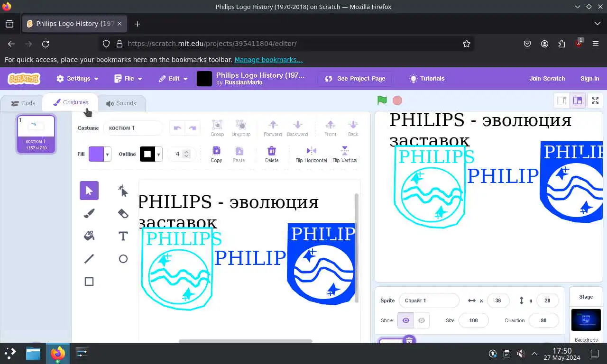
Task: Switch to small stage layout
Action: coord(562,100)
